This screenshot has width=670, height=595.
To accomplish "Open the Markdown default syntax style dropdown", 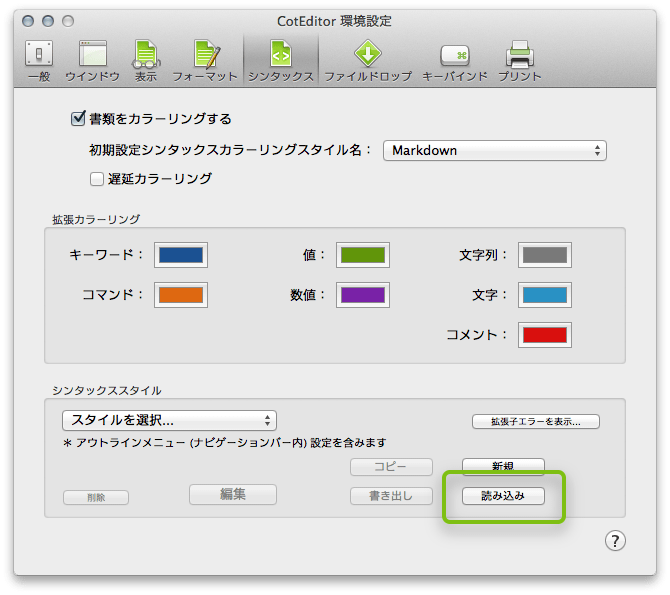I will [x=495, y=150].
